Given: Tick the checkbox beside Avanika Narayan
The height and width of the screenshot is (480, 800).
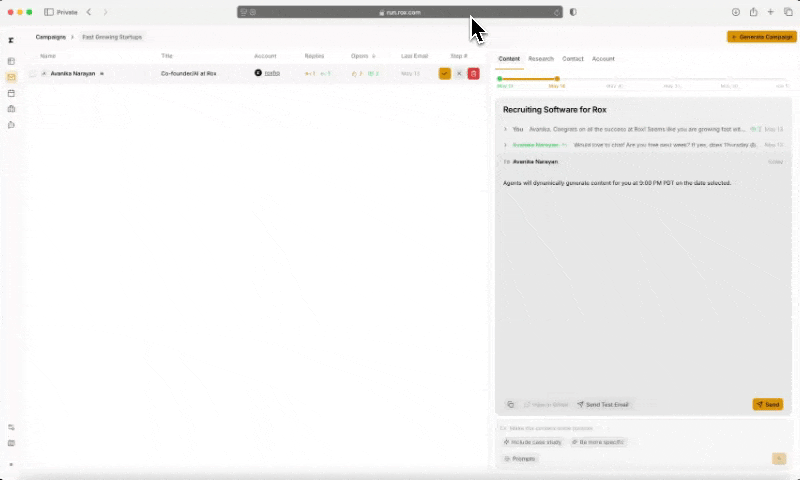Looking at the screenshot, I should 33,73.
